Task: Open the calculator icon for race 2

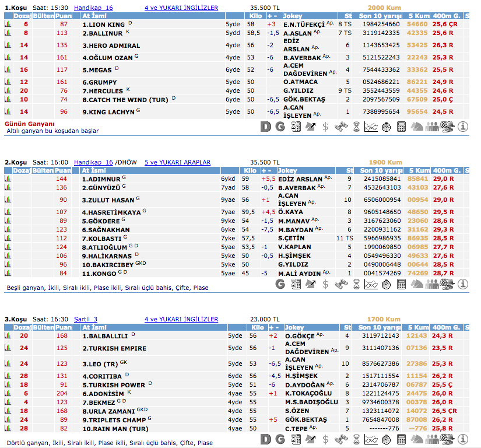Action: 402,284
